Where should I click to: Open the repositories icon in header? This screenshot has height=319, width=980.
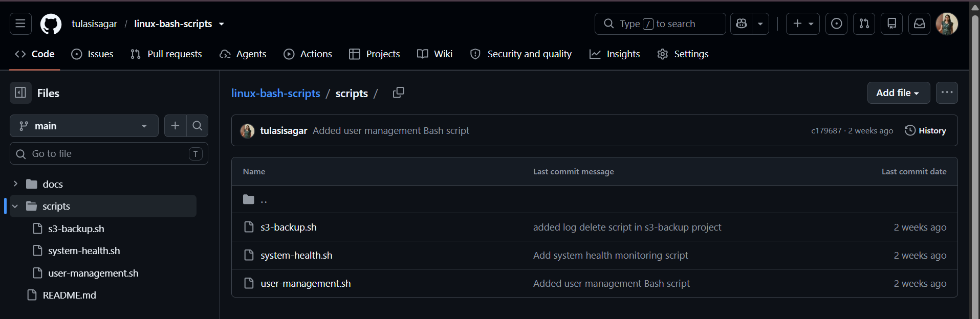(x=891, y=24)
